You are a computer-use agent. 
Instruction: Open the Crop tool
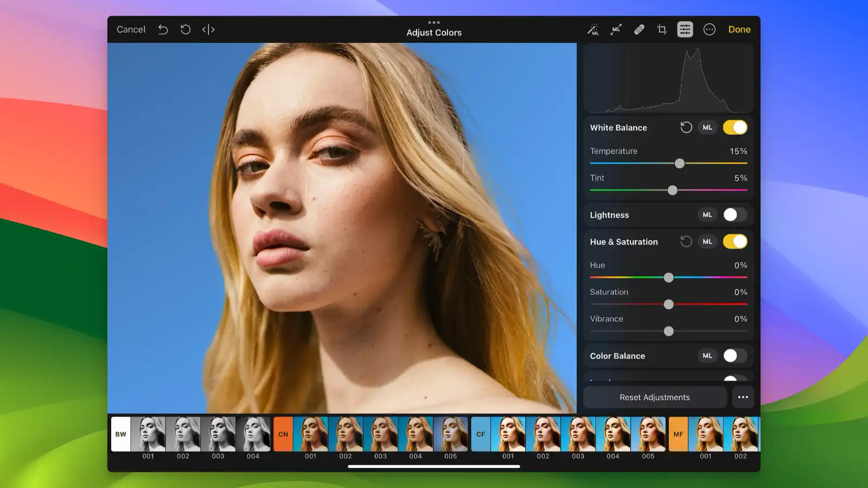(661, 29)
